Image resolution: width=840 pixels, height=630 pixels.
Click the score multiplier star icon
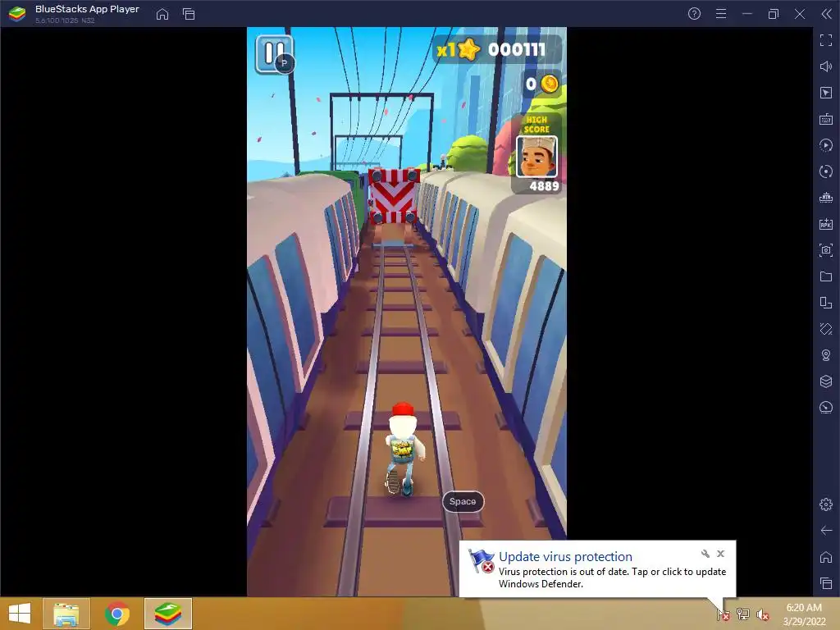tap(468, 50)
